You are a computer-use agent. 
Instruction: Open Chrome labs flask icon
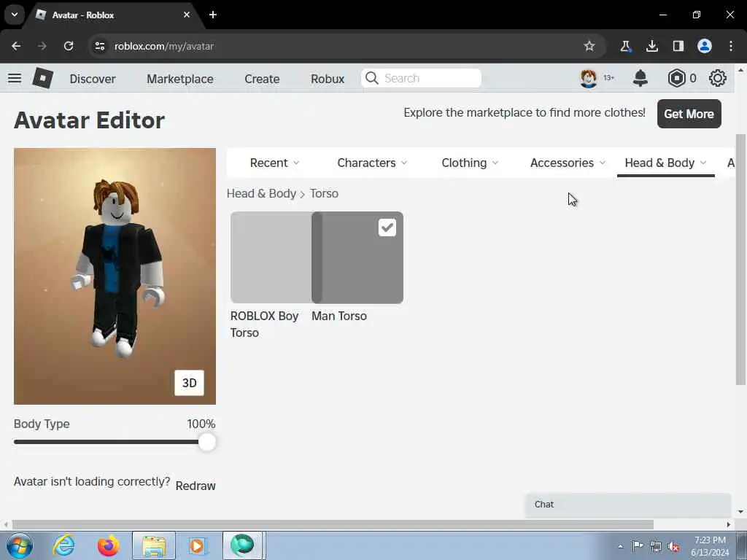[625, 46]
